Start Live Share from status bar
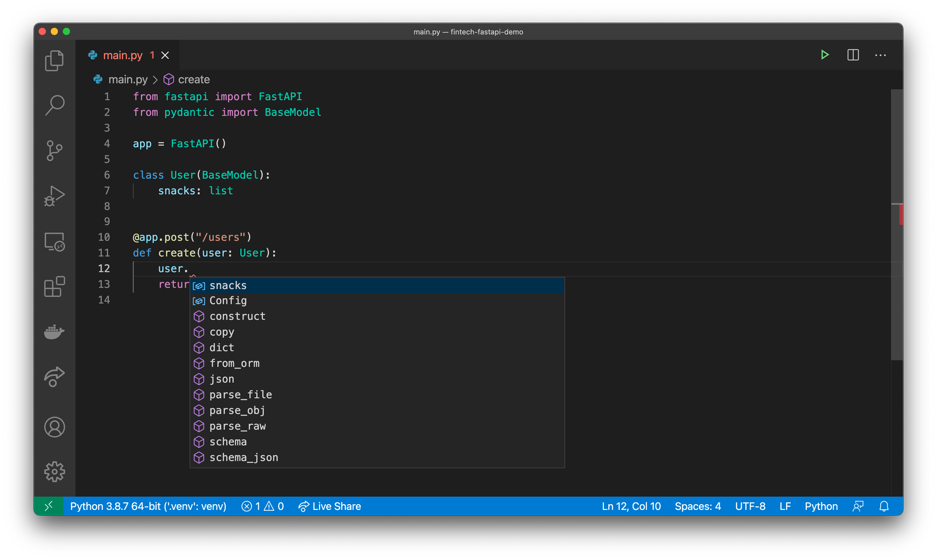Screen dimensions: 937x560 point(329,506)
